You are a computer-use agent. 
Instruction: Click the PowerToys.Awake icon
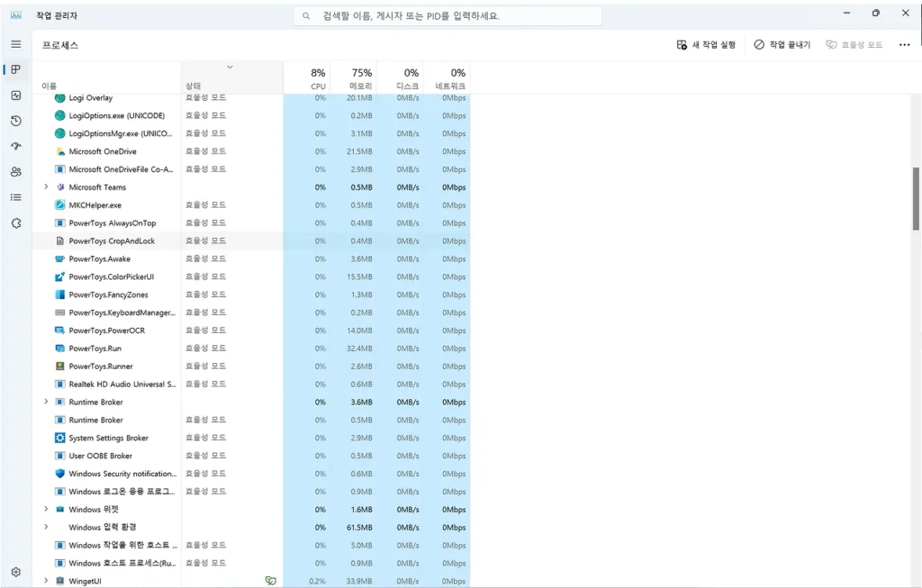click(60, 258)
